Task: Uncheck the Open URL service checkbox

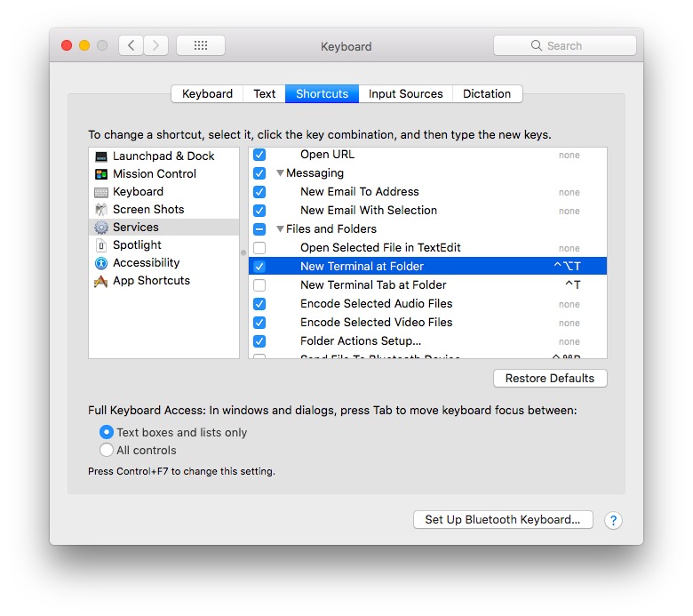Action: click(x=259, y=155)
